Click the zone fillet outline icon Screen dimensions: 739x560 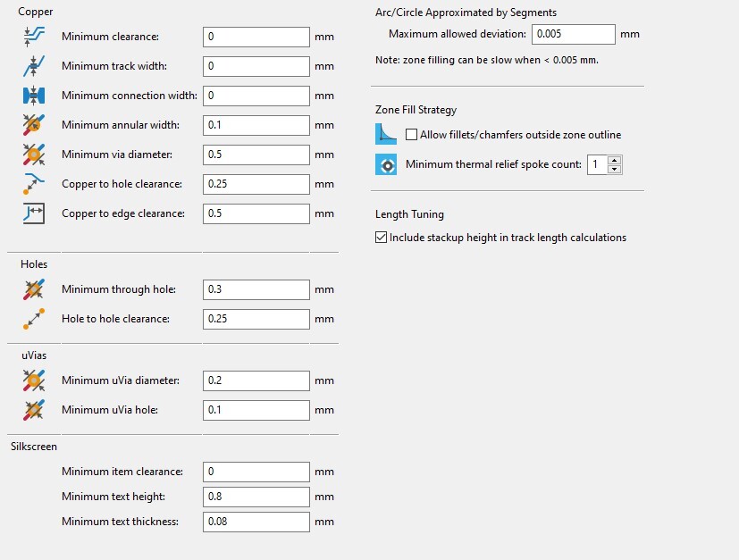386,134
